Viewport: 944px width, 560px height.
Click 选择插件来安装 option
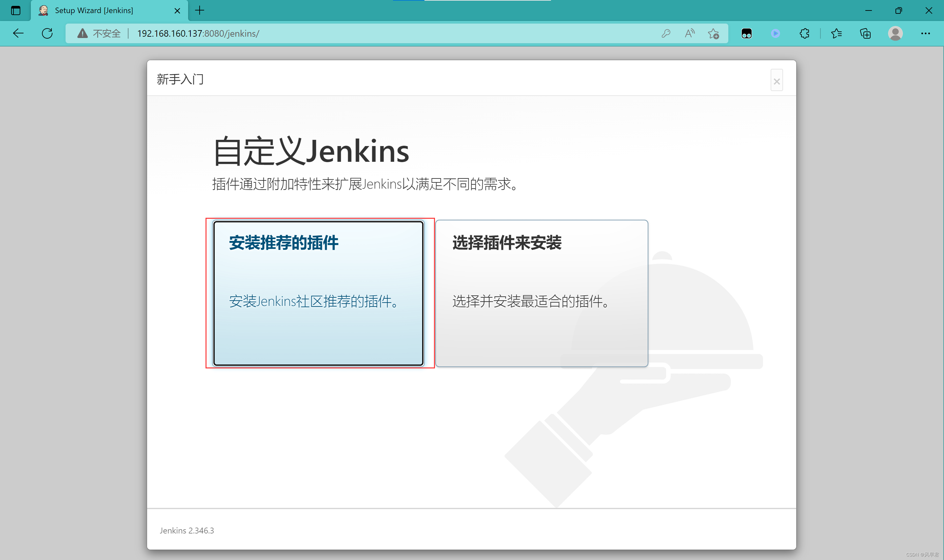(541, 293)
